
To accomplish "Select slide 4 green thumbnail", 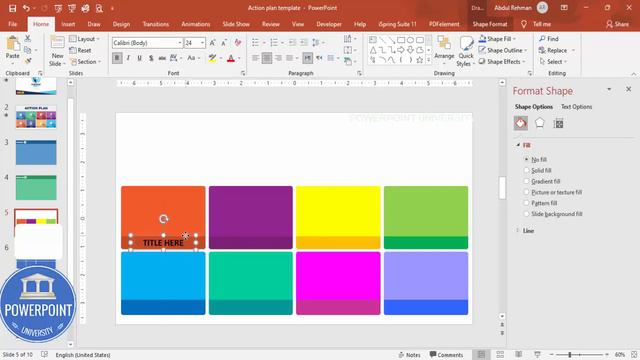I will (36, 187).
